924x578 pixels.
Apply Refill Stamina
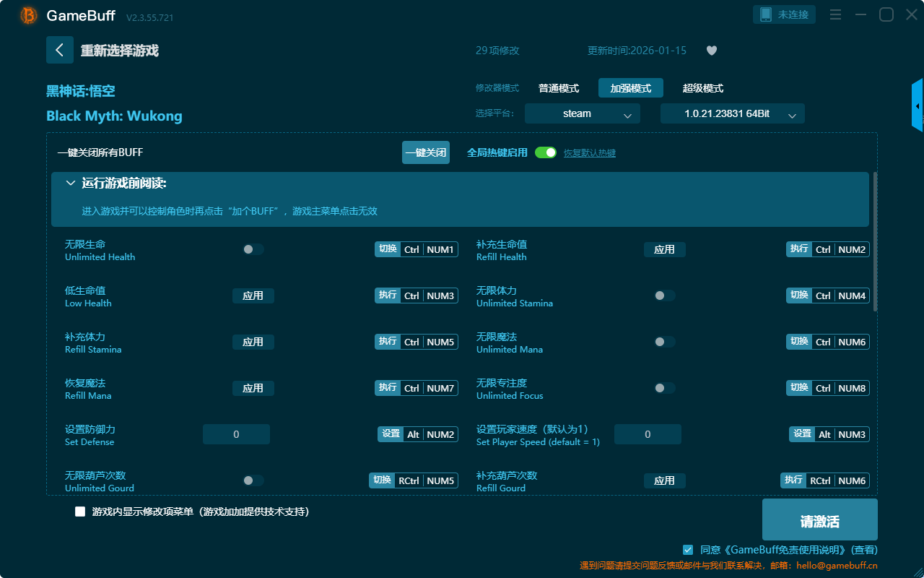253,342
